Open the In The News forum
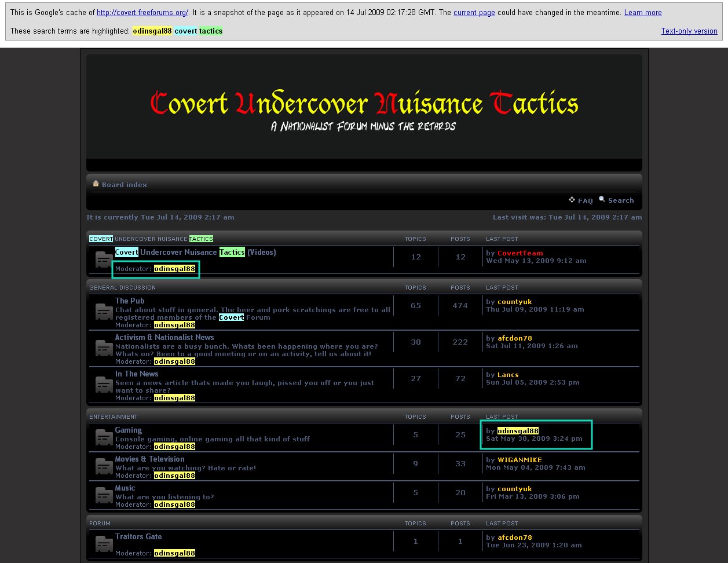 (x=137, y=374)
